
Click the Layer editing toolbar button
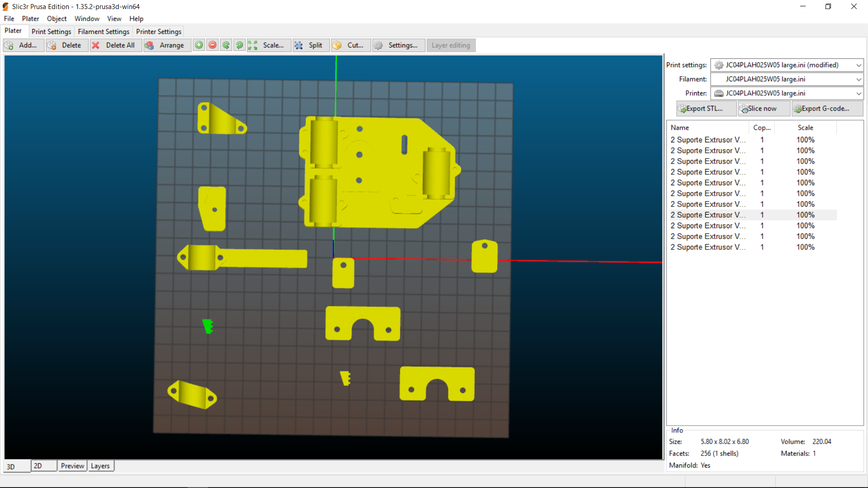[451, 45]
